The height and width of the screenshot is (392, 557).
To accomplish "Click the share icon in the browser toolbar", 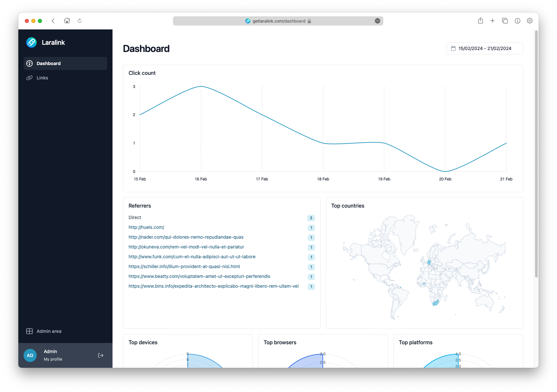I will click(480, 21).
